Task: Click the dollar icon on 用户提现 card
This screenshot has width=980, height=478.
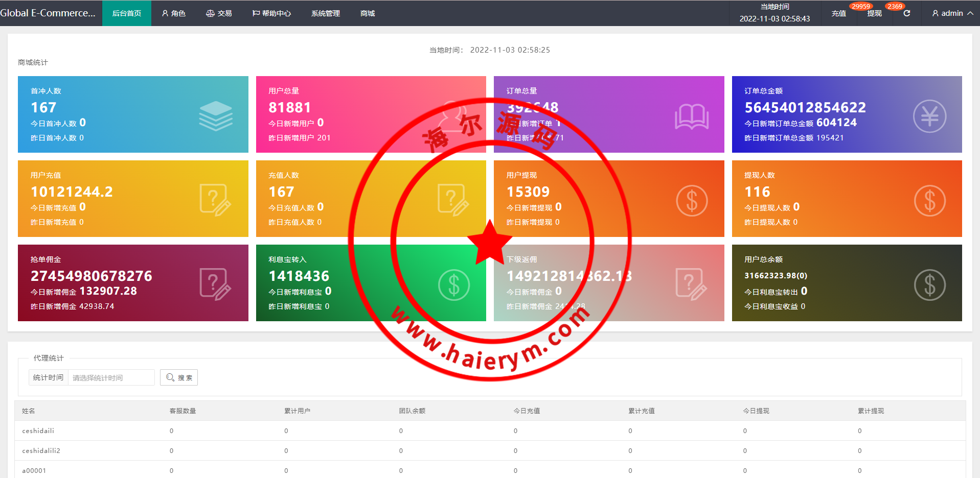Action: click(691, 201)
